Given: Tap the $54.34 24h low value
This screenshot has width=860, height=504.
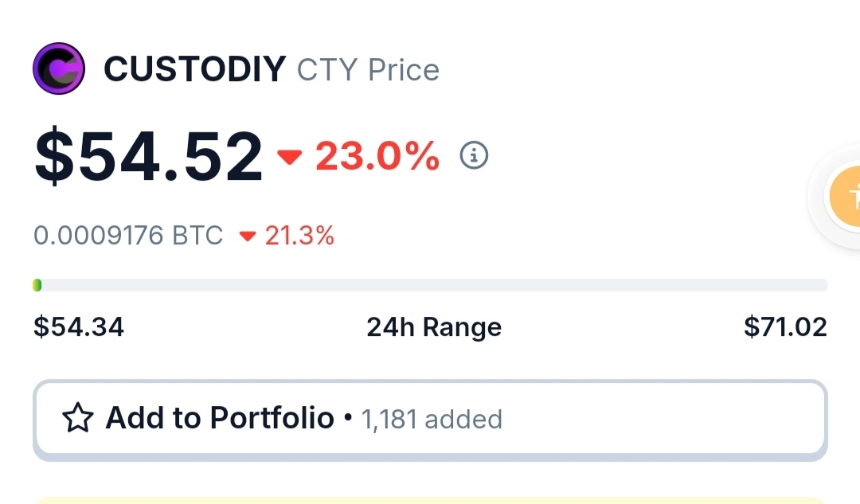Looking at the screenshot, I should coord(79,327).
